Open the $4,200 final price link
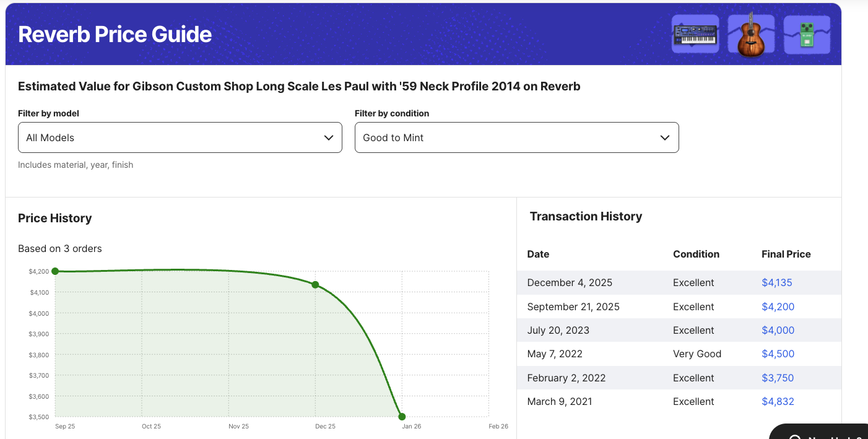Viewport: 868px width, 439px height. pyautogui.click(x=778, y=306)
